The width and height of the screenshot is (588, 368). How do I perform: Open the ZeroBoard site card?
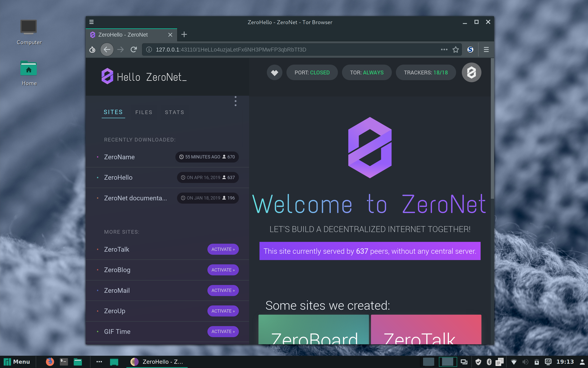tap(313, 329)
